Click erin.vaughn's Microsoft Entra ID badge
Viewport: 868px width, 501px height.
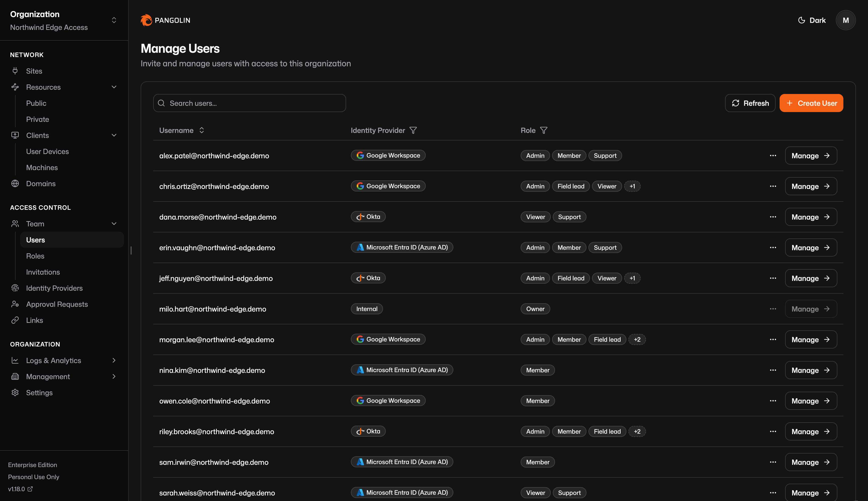[x=402, y=247]
